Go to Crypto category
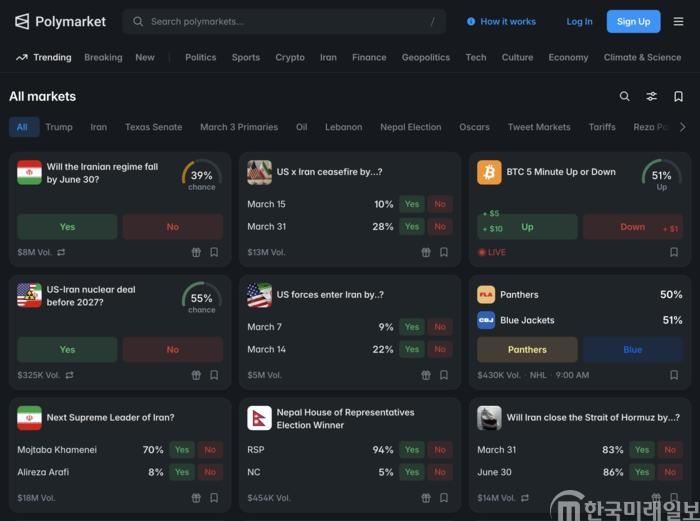This screenshot has width=700, height=521. [x=290, y=58]
